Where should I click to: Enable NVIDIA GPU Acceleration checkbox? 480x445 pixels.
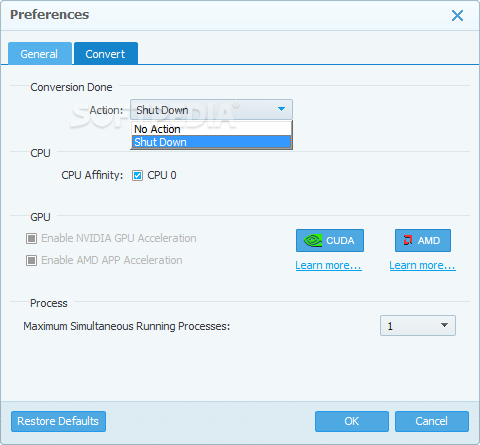(x=31, y=238)
